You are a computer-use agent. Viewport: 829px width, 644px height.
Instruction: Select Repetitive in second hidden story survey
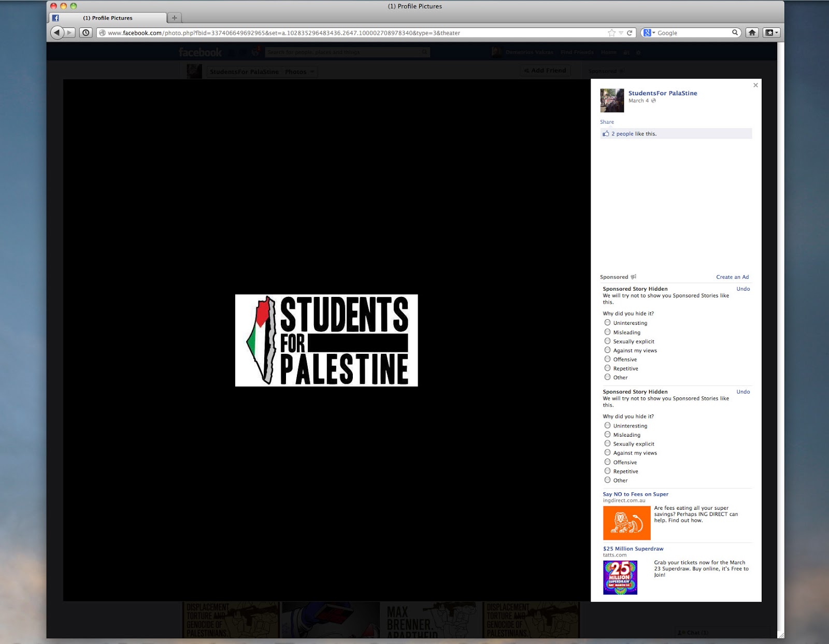click(x=607, y=471)
